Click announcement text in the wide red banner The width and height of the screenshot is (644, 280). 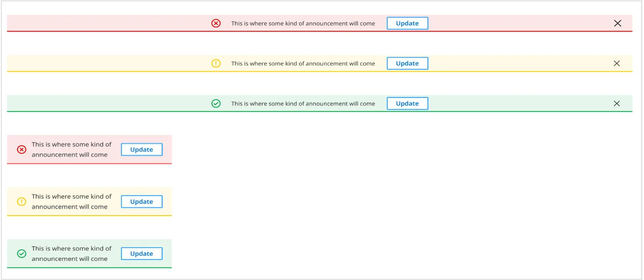303,23
